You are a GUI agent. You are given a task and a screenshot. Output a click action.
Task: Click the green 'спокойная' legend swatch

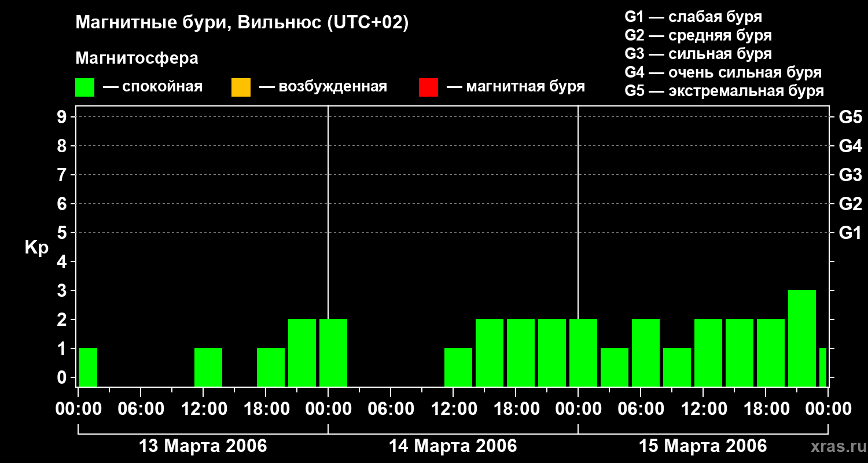pos(85,87)
